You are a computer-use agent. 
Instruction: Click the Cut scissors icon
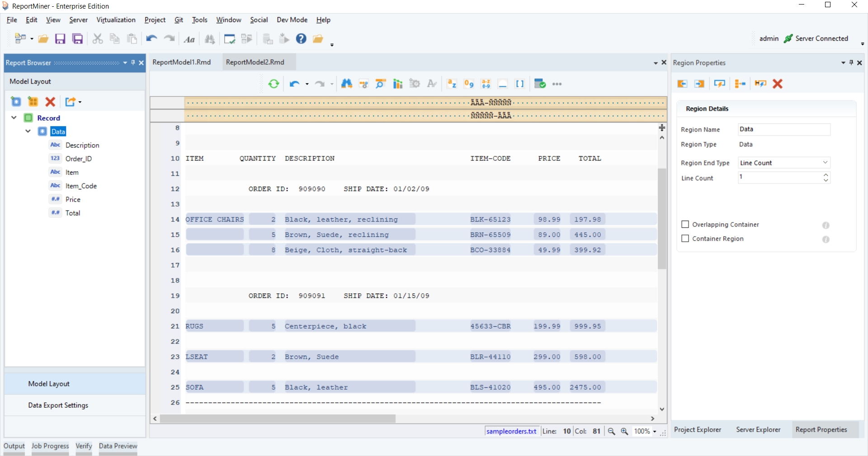[97, 39]
